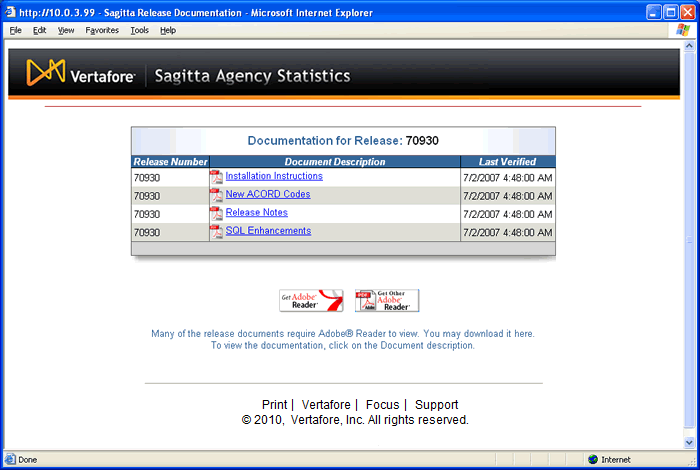Visit the Vertafore footer link
Screen dimensions: 700x470
(x=326, y=404)
